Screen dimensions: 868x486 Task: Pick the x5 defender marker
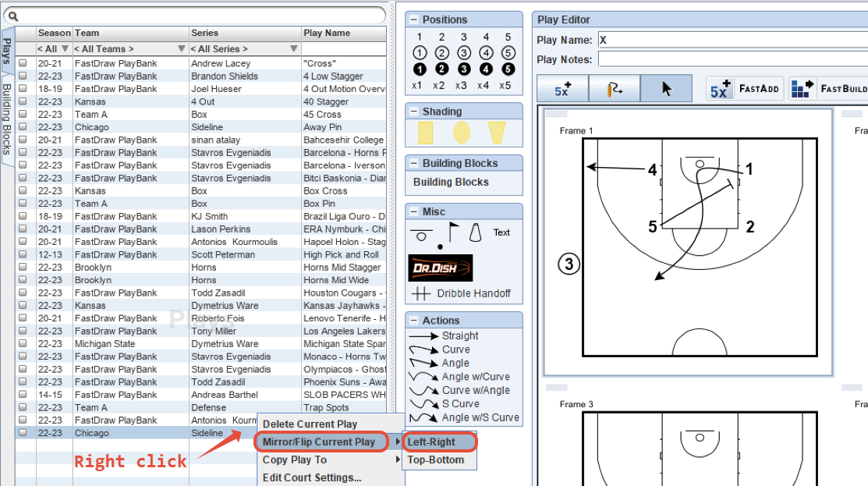click(505, 86)
